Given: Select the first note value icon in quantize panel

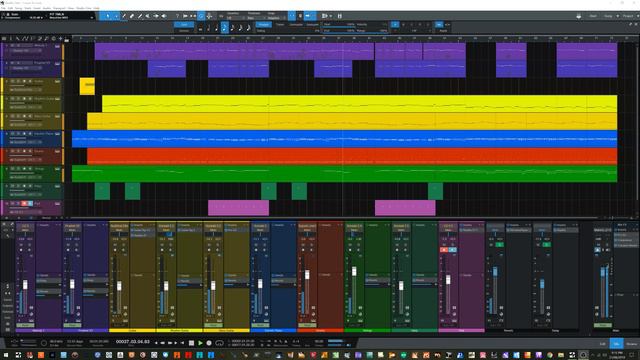Looking at the screenshot, I should click(200, 28).
